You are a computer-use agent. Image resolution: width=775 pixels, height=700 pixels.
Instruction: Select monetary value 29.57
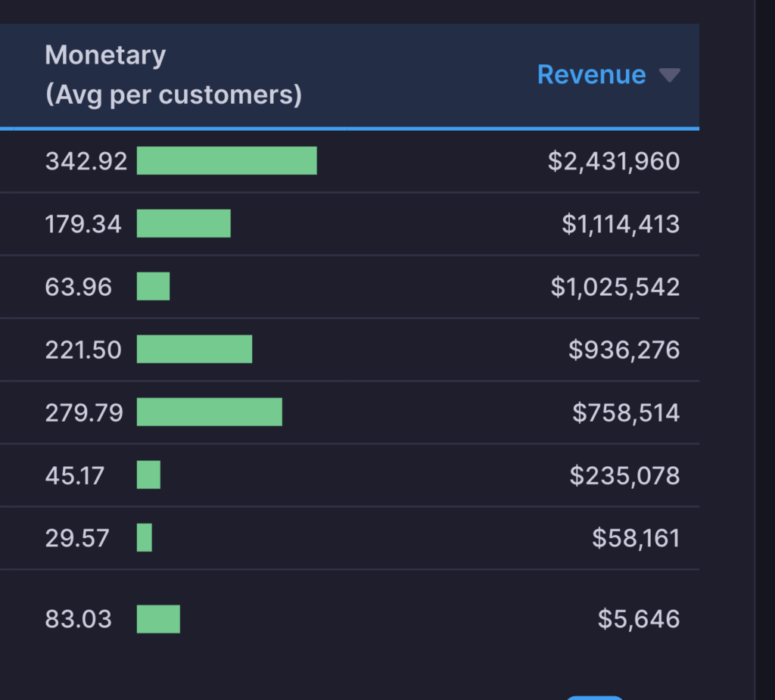[77, 538]
